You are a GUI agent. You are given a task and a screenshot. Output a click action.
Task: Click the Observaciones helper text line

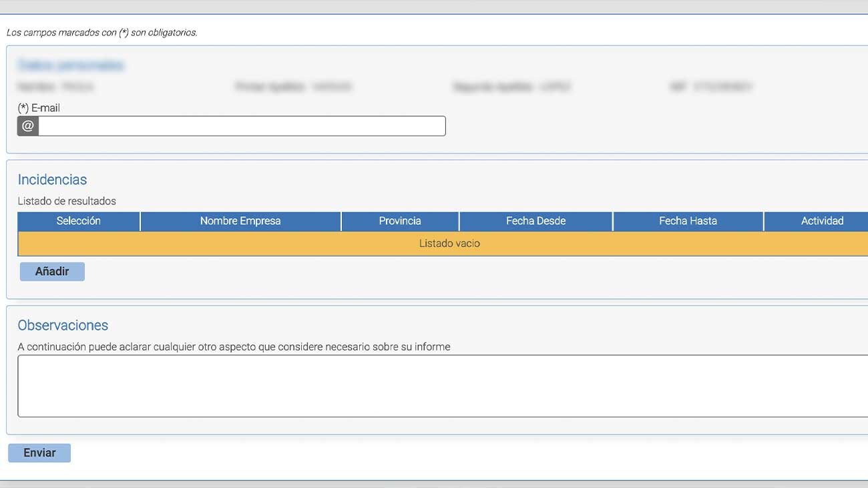click(x=234, y=346)
